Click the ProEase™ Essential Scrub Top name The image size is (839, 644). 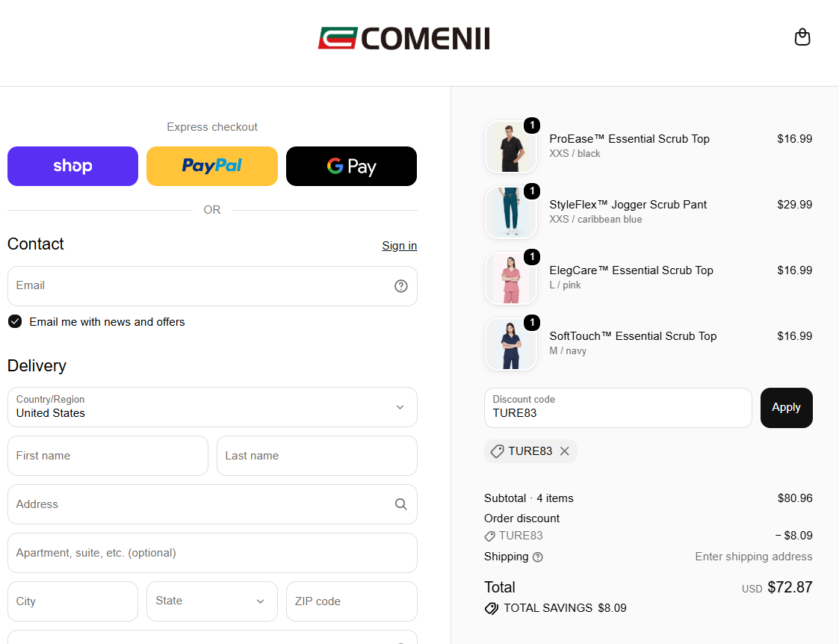click(x=629, y=139)
